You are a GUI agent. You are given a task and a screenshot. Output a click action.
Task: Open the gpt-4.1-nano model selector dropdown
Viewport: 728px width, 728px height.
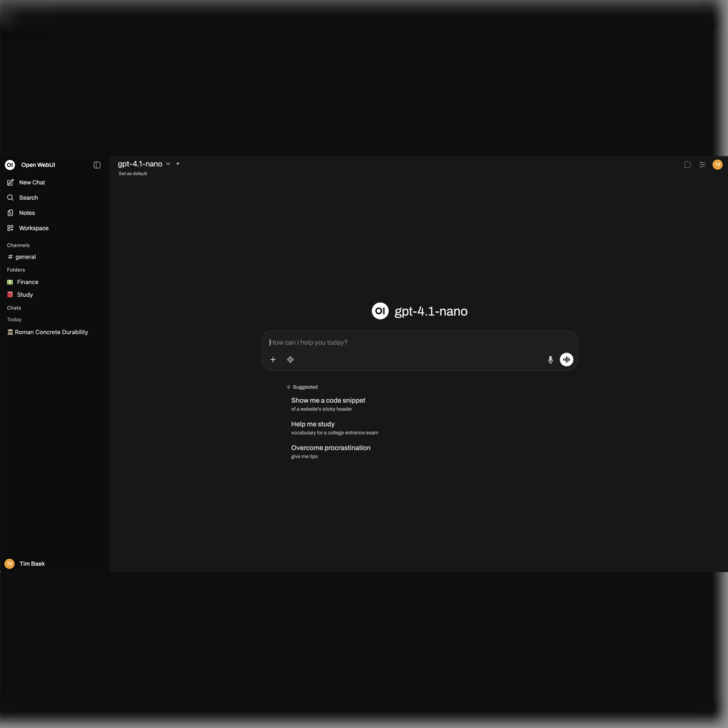click(144, 164)
